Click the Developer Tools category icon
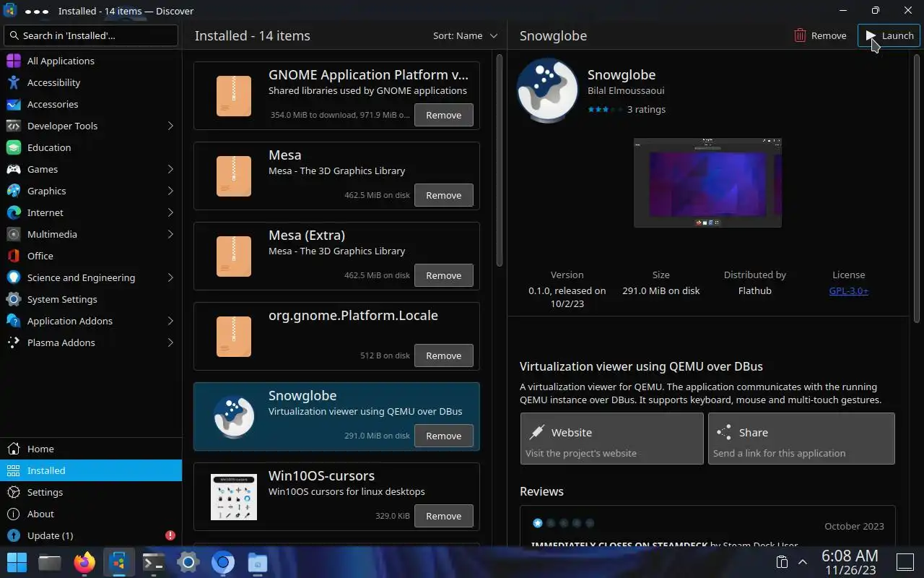This screenshot has width=924, height=578. point(14,126)
